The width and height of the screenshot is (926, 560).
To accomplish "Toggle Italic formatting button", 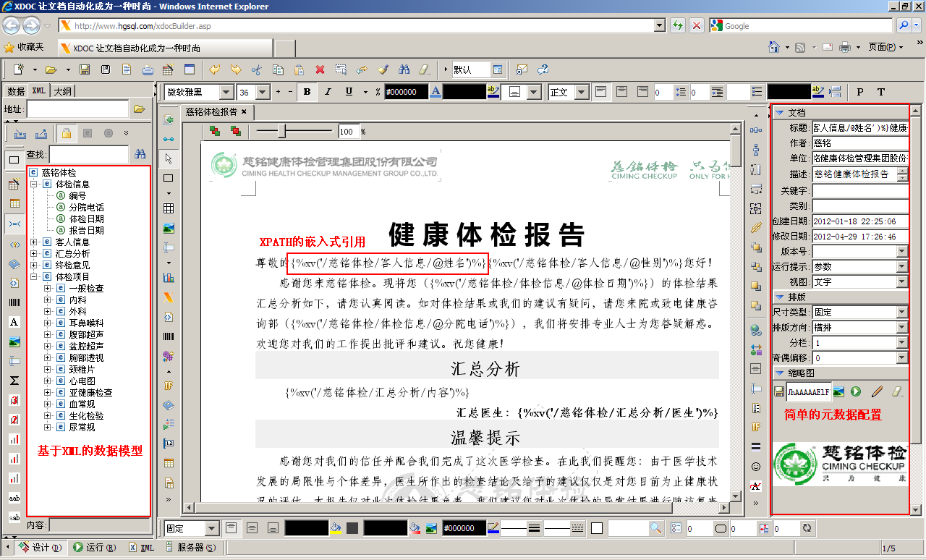I will click(328, 92).
